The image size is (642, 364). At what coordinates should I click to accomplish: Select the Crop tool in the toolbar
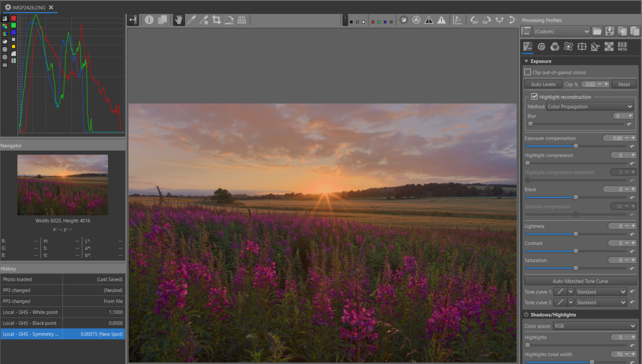216,20
